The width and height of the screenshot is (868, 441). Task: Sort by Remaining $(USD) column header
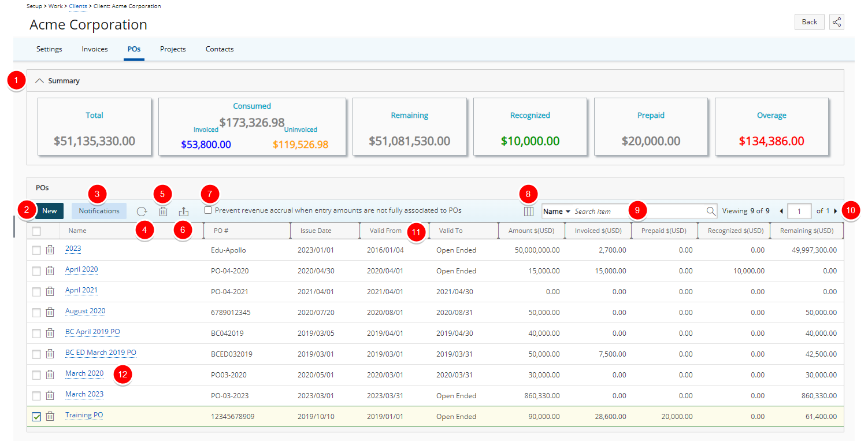807,231
